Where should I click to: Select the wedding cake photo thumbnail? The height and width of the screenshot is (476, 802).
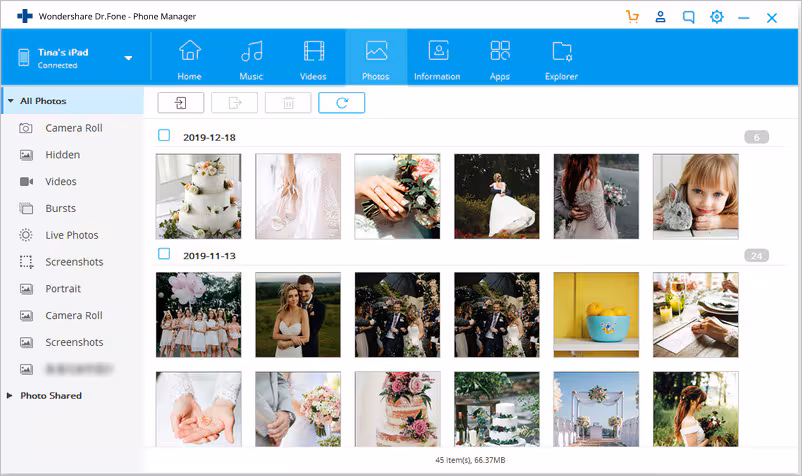198,196
